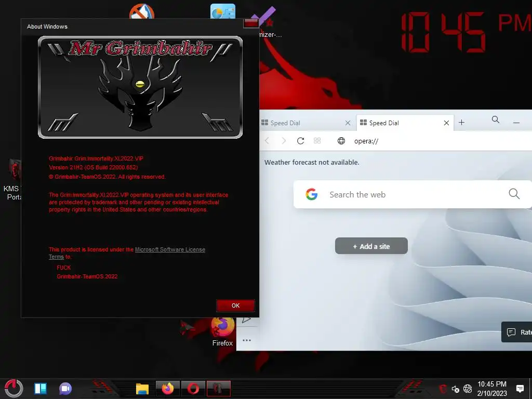Viewport: 532px width, 399px height.
Task: Close the About Windows dialog
Action: pyautogui.click(x=251, y=23)
